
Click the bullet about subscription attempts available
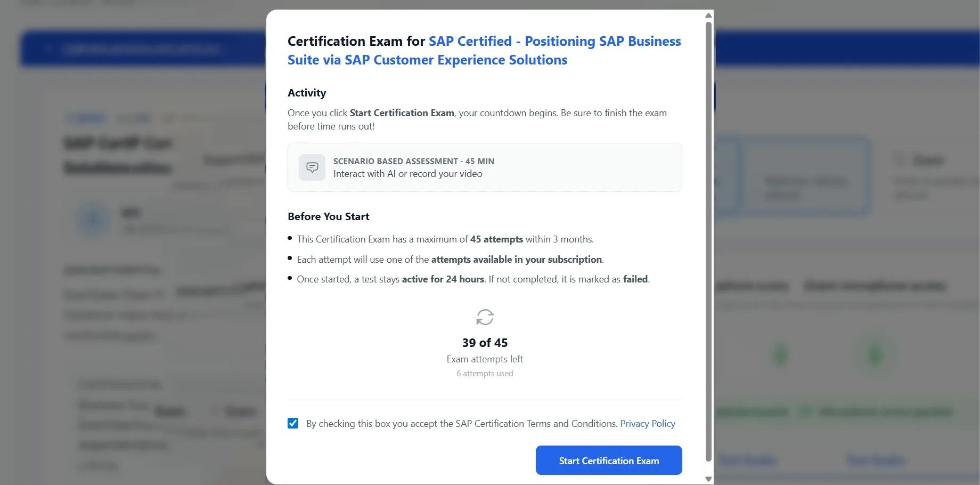coord(450,260)
